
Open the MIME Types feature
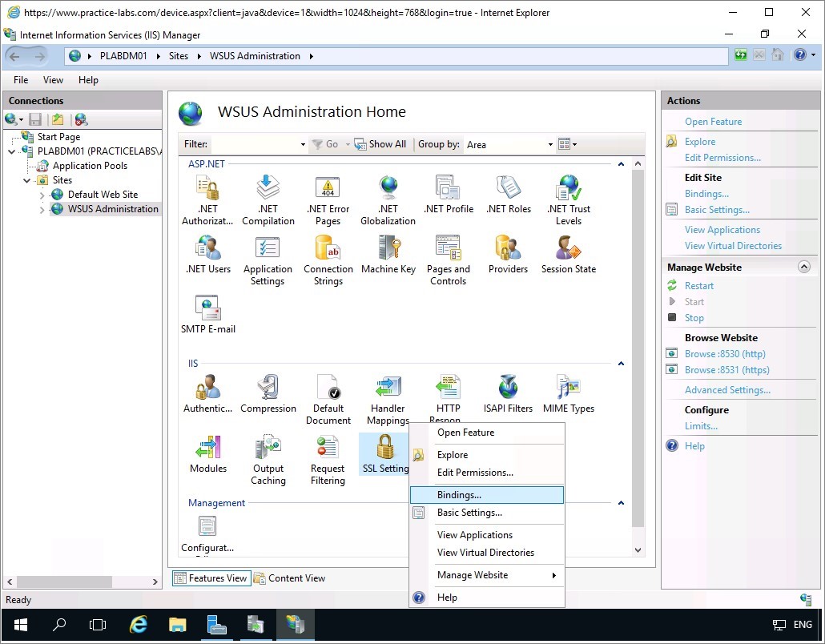569,394
